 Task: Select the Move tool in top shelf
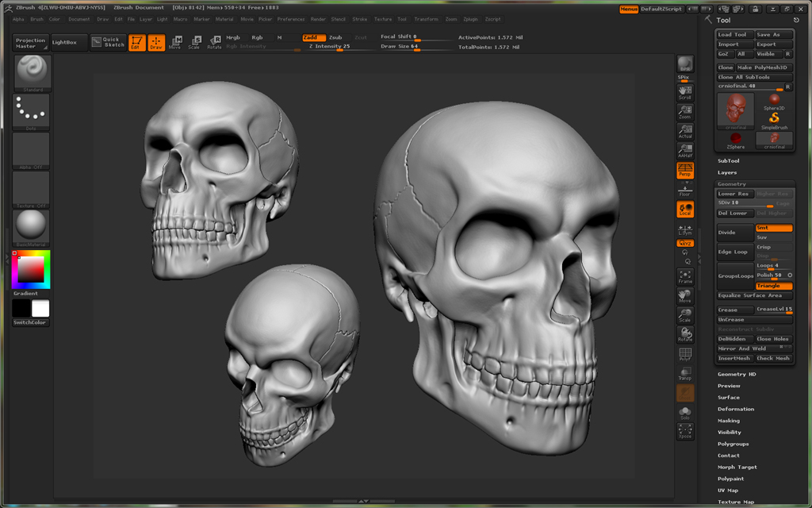[175, 43]
